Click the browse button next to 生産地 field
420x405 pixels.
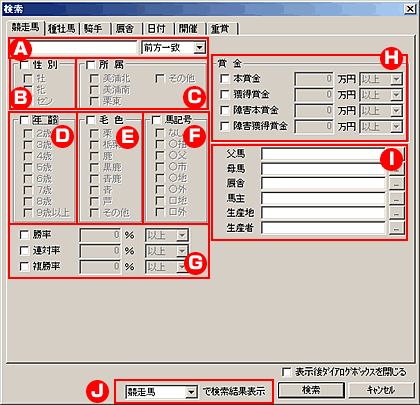pyautogui.click(x=396, y=213)
